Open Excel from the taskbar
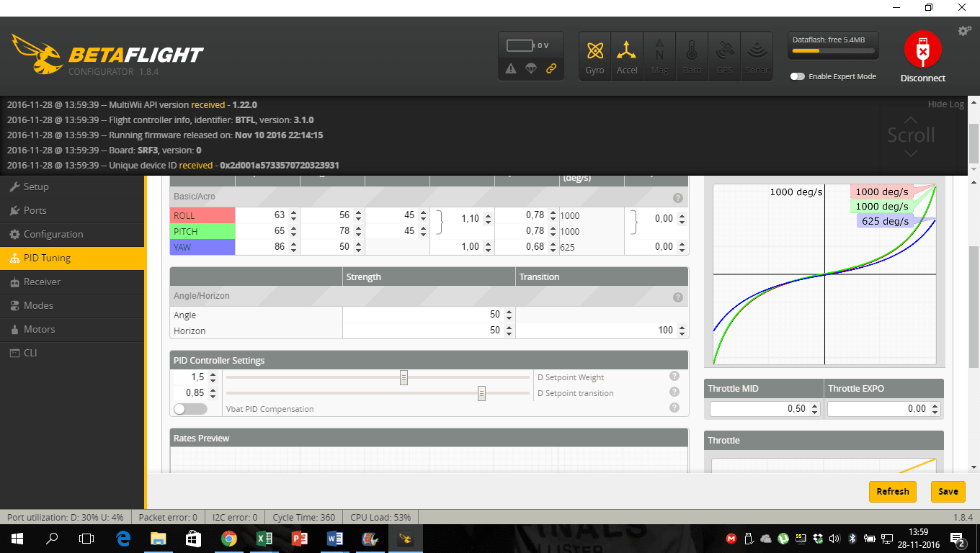The width and height of the screenshot is (980, 553). point(264,538)
